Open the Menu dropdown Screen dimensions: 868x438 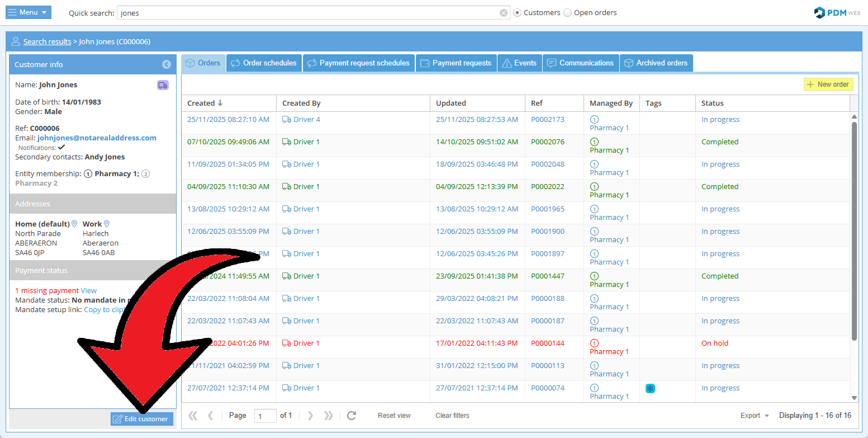[x=29, y=12]
